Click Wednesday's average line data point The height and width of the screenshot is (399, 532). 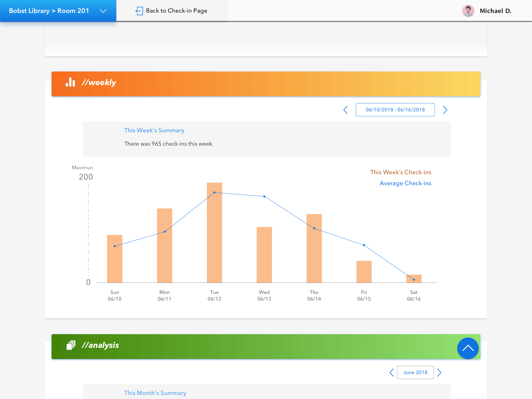264,196
